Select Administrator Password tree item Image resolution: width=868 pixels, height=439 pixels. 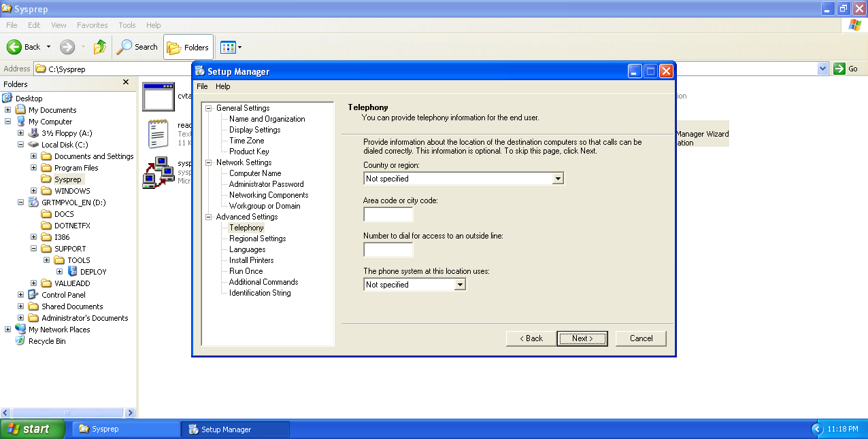pyautogui.click(x=266, y=184)
